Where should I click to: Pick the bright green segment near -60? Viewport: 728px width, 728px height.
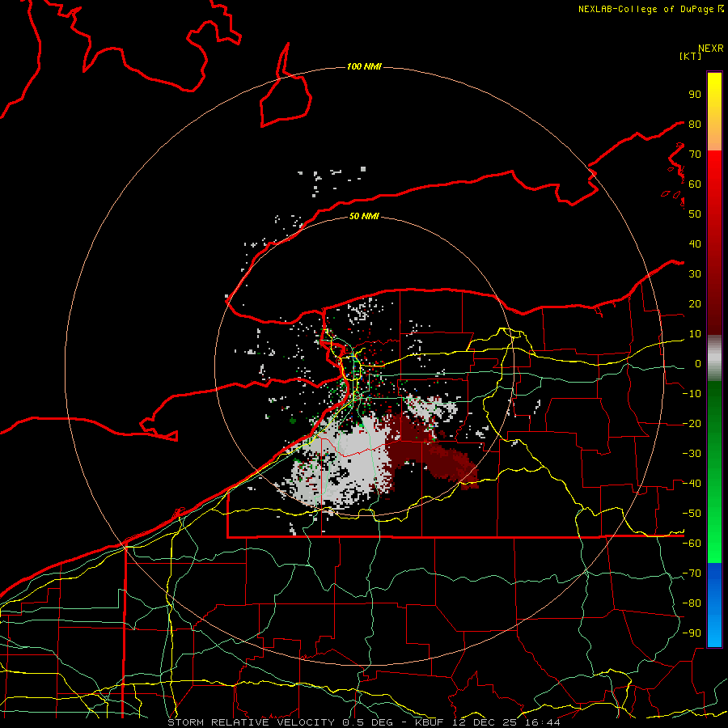(714, 548)
